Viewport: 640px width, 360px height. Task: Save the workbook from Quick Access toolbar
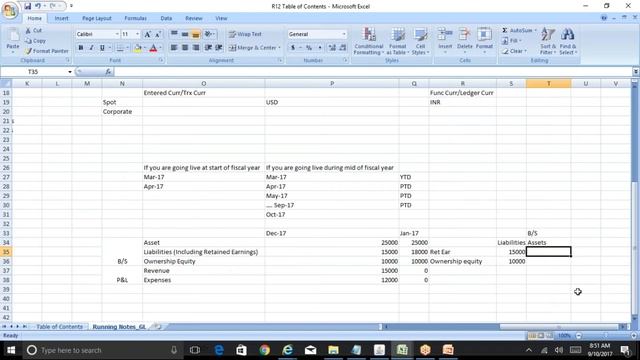pos(27,6)
